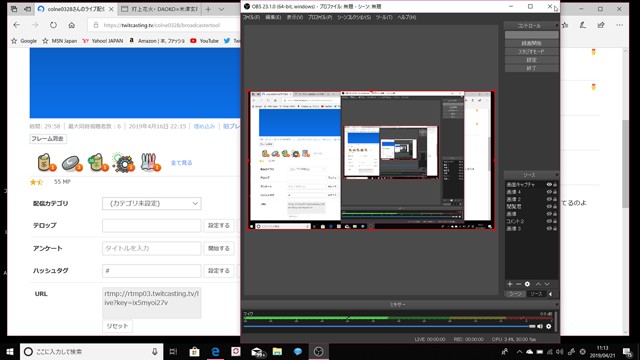Refresh the Edge browser page
Screen dimensions: 640x360
[x=53, y=25]
